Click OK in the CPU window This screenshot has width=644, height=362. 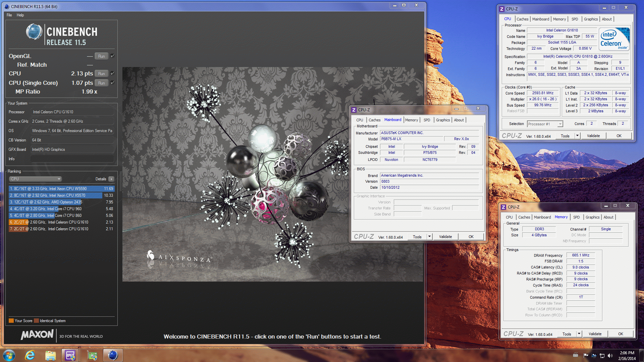pyautogui.click(x=619, y=136)
